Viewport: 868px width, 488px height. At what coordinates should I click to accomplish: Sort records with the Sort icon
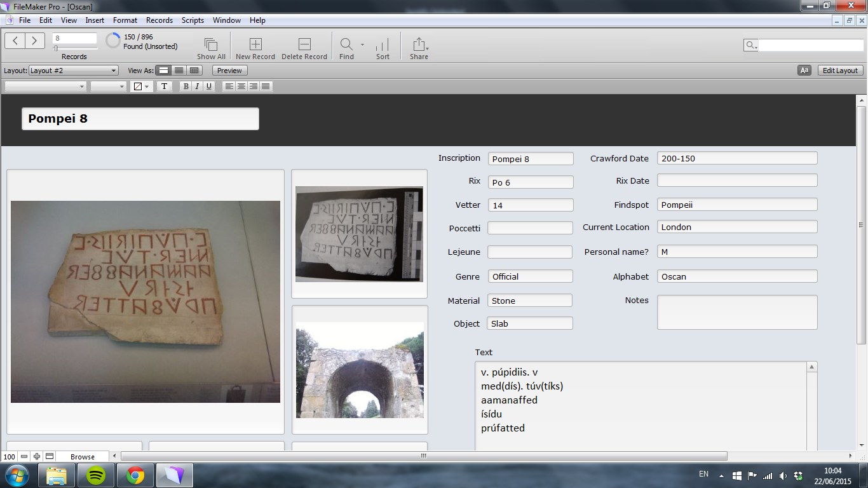tap(383, 45)
